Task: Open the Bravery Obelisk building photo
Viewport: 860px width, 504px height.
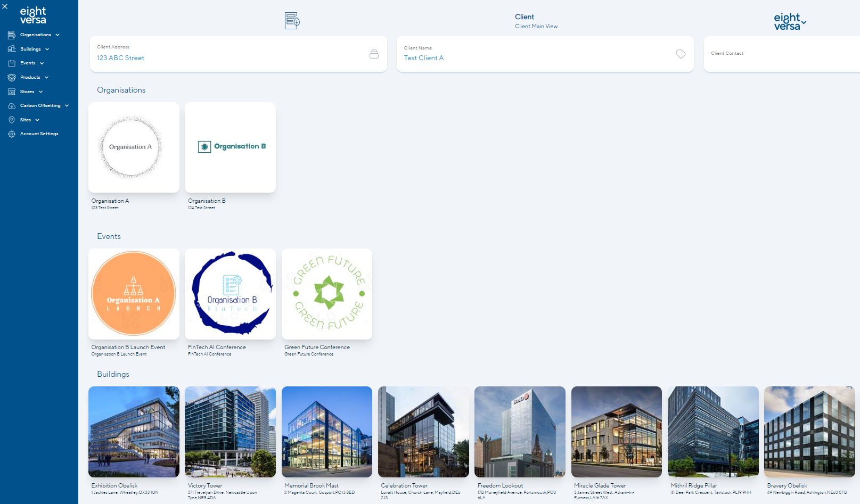Action: point(809,432)
